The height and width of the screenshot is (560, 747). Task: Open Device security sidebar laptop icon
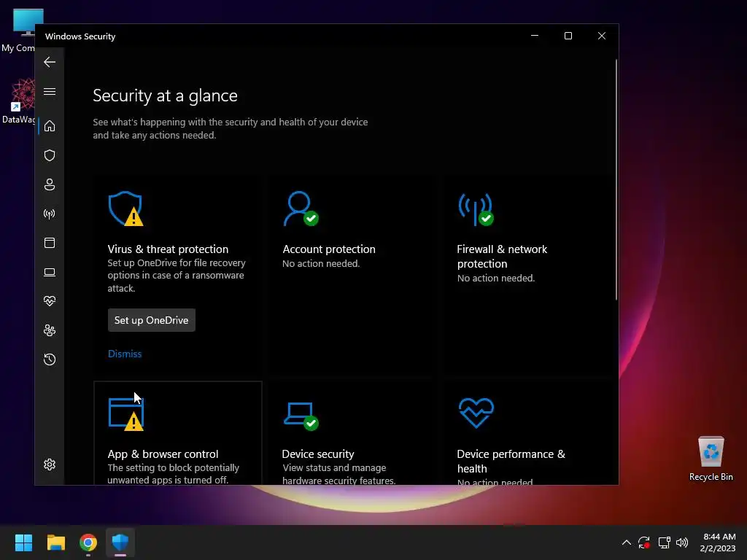[x=50, y=272]
